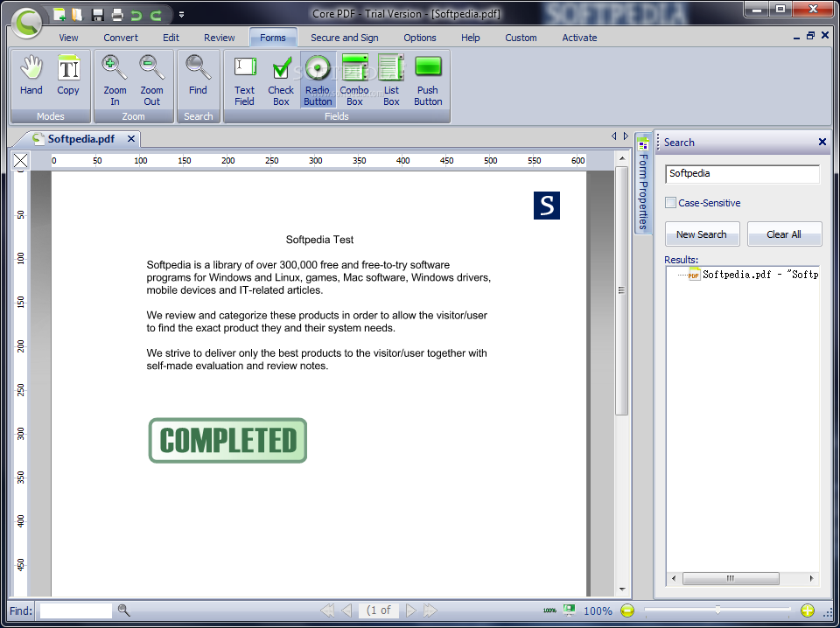Click the ruler origin corner box

pyautogui.click(x=21, y=160)
